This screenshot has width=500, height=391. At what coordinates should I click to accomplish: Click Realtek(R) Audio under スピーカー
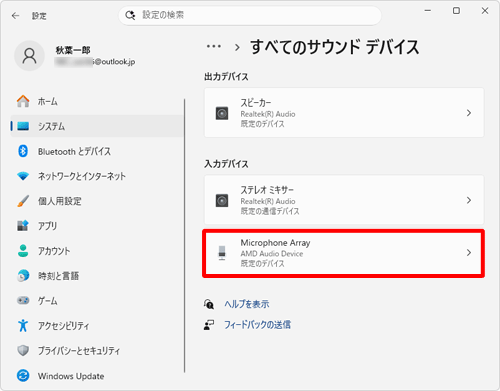click(268, 114)
